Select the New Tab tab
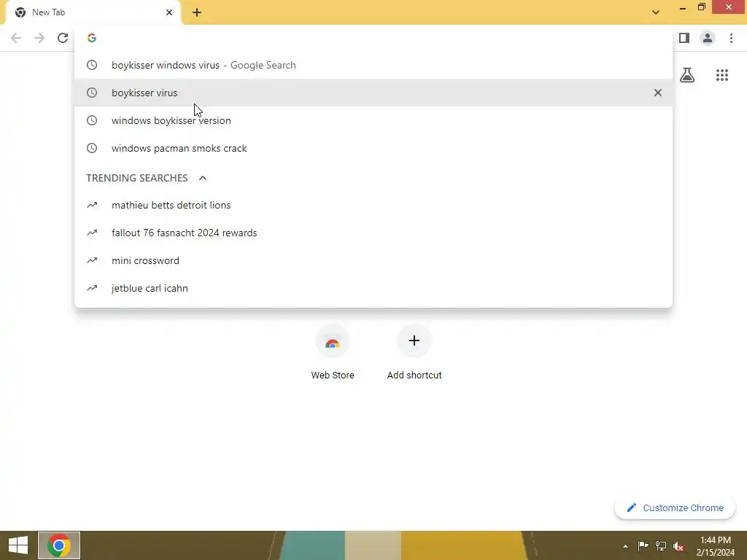The width and height of the screenshot is (747, 560). point(93,12)
